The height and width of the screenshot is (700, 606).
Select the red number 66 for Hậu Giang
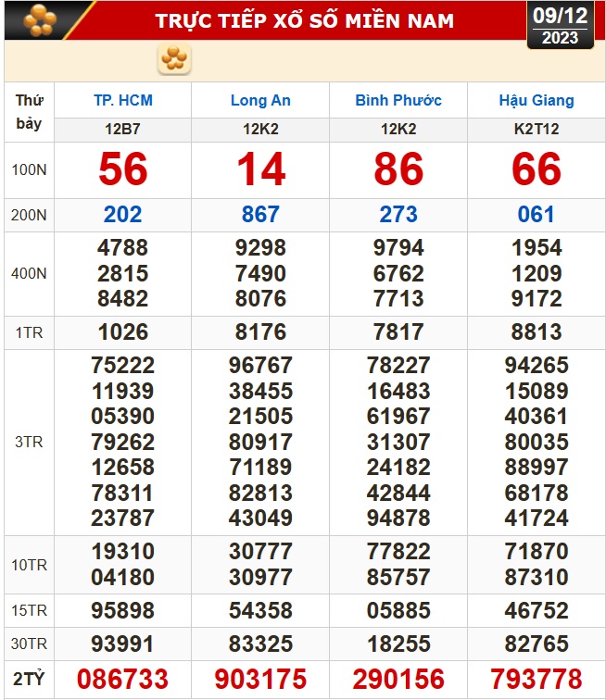[537, 169]
